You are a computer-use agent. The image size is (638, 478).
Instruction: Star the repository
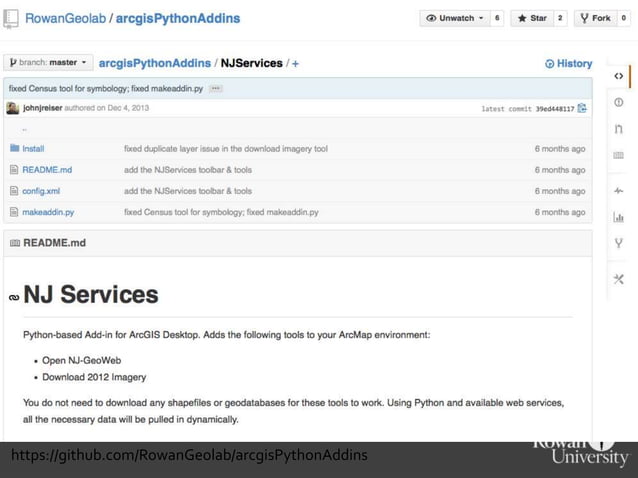[532, 18]
